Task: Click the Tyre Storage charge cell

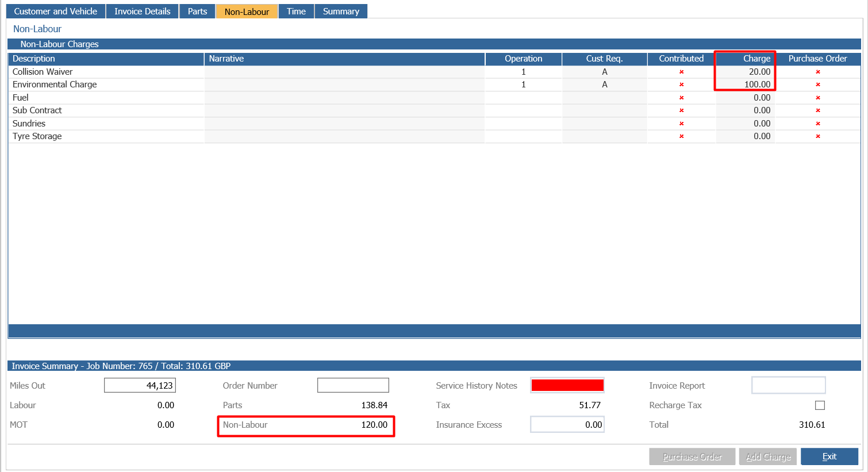Action: (x=745, y=136)
